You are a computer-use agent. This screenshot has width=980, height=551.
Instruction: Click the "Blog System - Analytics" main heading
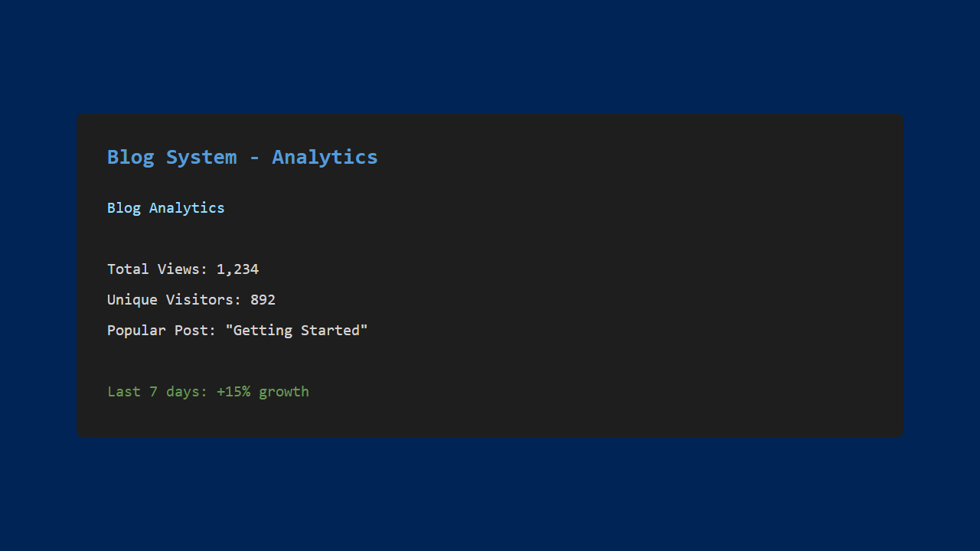242,157
